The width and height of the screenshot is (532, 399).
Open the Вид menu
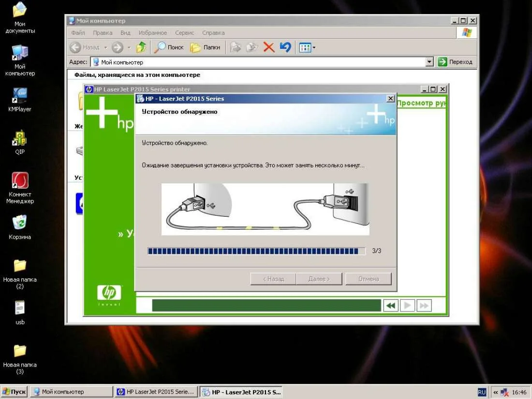click(125, 33)
